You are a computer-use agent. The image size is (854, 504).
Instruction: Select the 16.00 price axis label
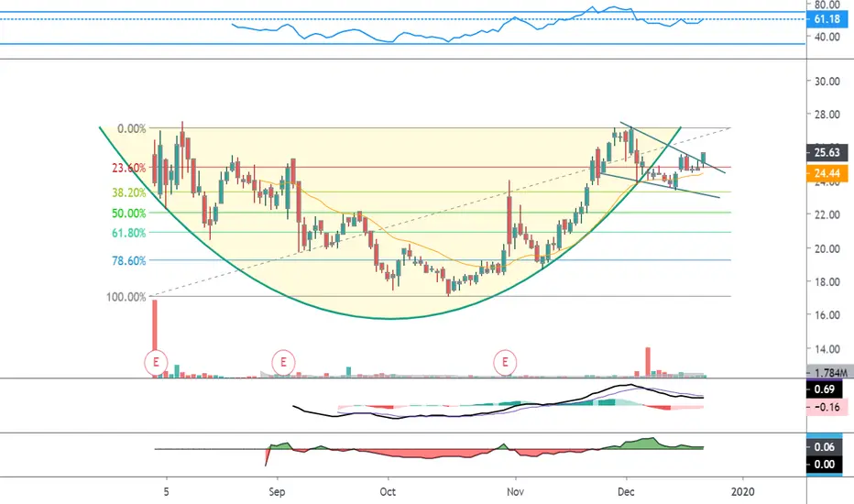pyautogui.click(x=827, y=315)
